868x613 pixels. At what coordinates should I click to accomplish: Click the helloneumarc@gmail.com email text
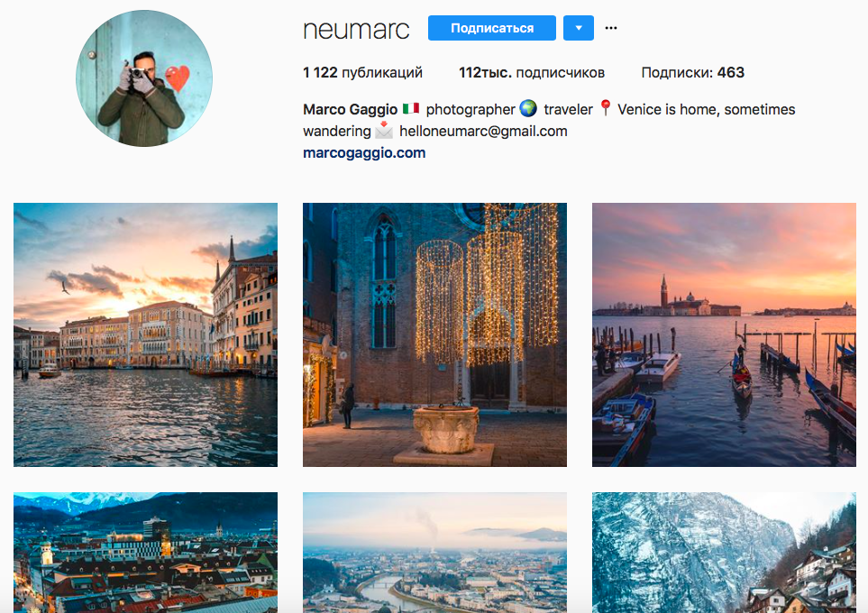483,131
